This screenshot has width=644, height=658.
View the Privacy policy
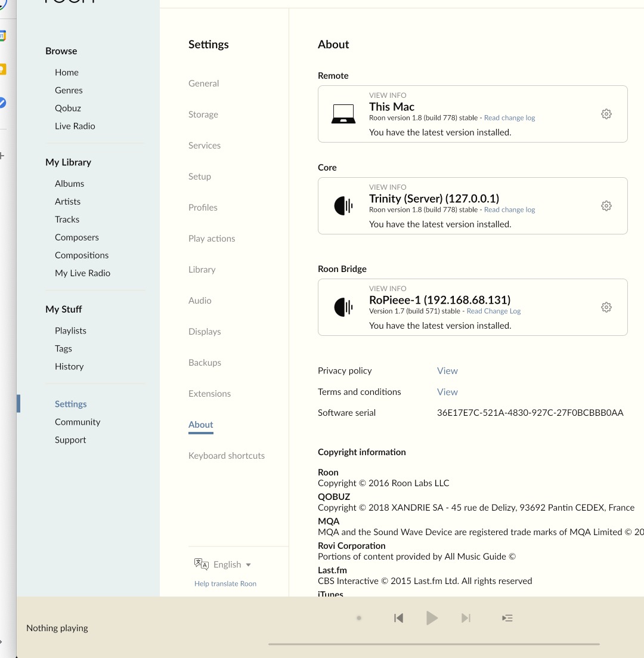pos(447,371)
